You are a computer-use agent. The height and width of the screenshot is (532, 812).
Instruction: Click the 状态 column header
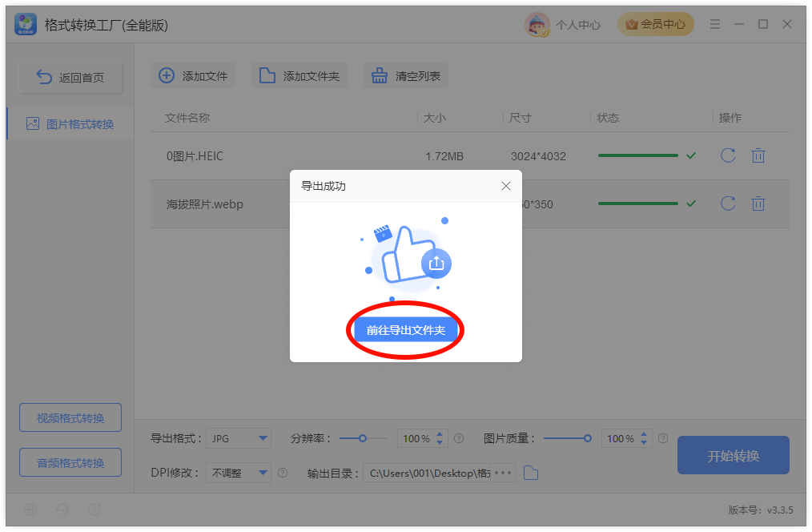608,118
